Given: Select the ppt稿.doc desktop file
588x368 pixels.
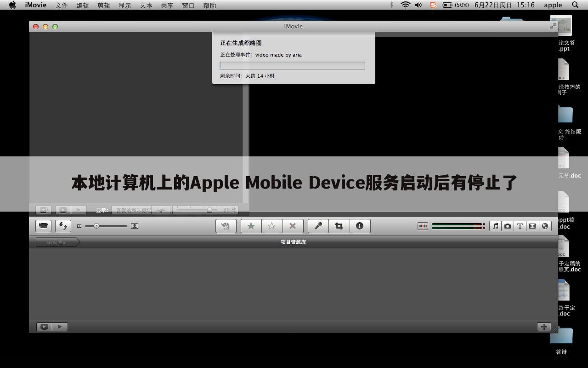Looking at the screenshot, I should pos(566,210).
